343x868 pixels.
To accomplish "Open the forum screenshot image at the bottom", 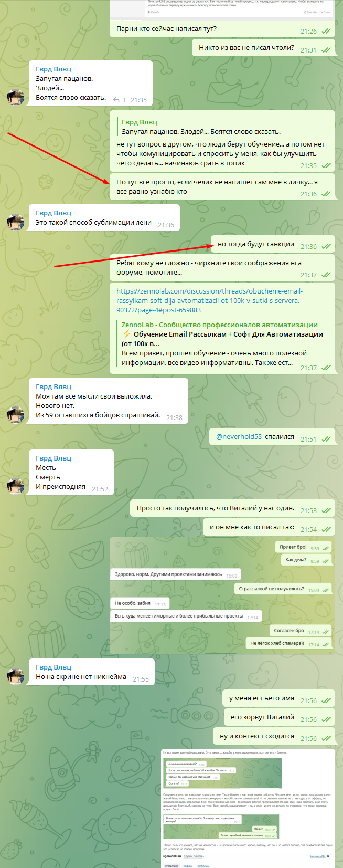I will (248, 809).
